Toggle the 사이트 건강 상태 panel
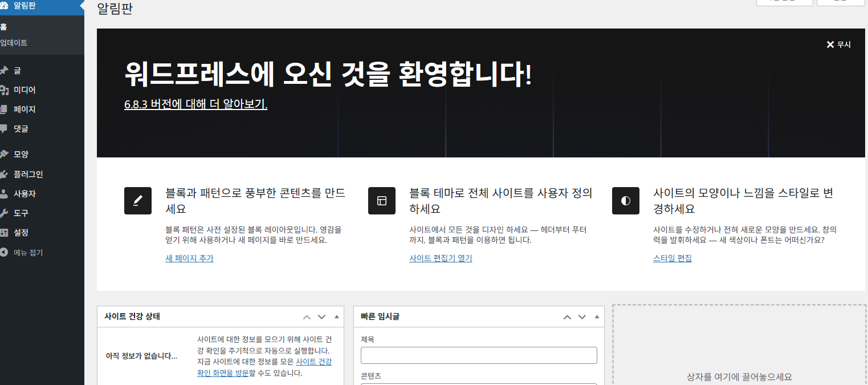Image resolution: width=868 pixels, height=385 pixels. (336, 317)
